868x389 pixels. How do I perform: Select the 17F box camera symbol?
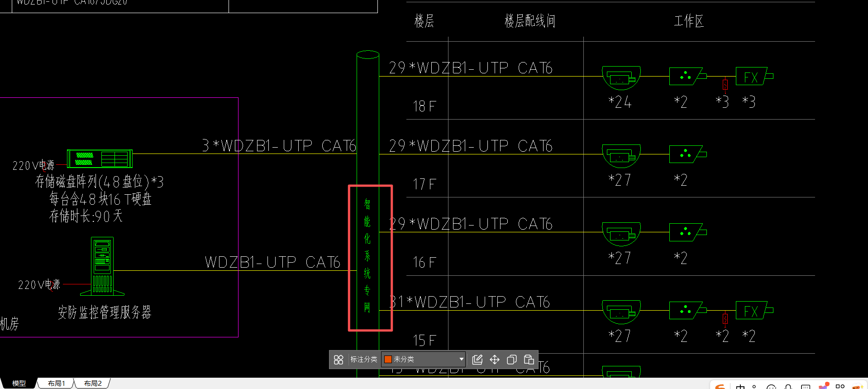click(x=687, y=154)
